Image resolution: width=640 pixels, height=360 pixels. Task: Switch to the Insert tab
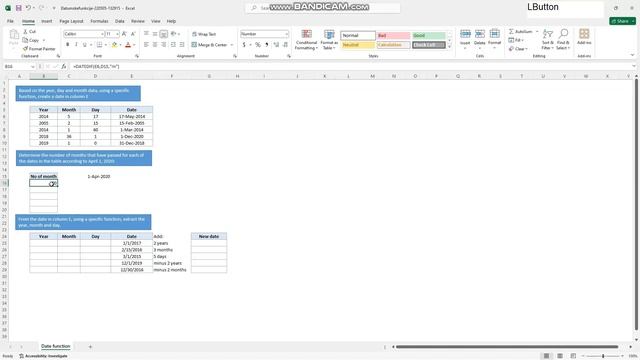click(47, 21)
